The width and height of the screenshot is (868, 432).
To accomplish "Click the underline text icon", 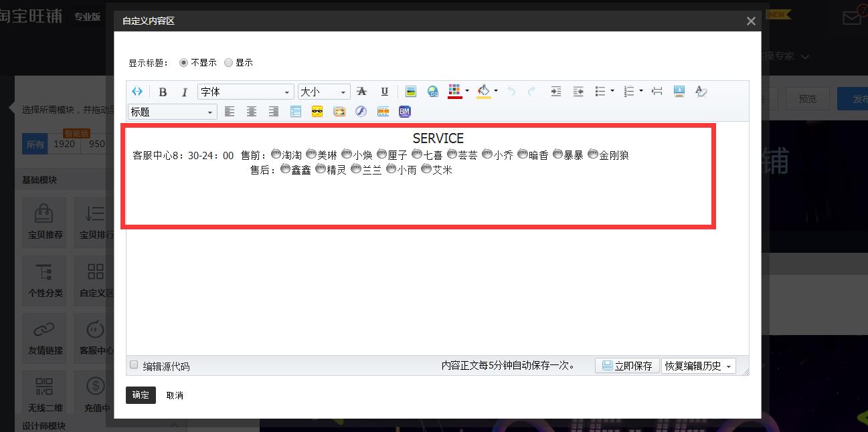I will [384, 92].
